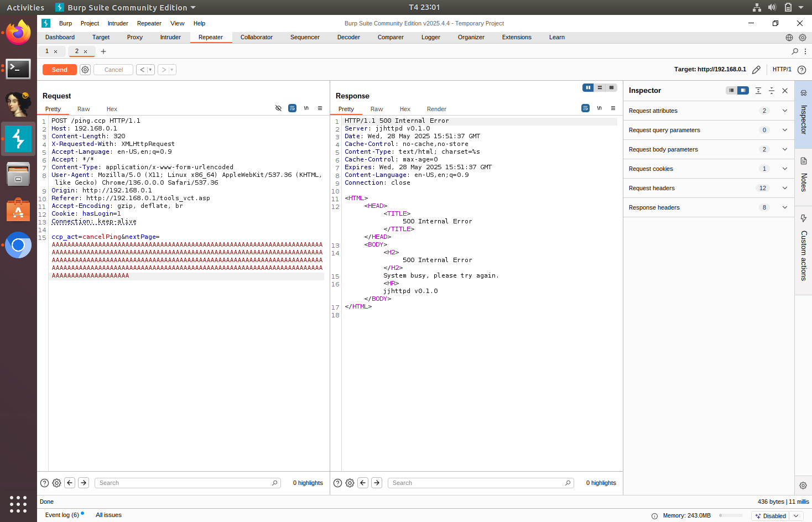
Task: Dock the Inspector on the right
Action: [743, 91]
